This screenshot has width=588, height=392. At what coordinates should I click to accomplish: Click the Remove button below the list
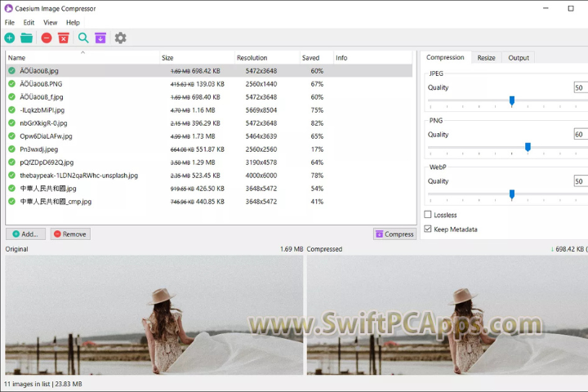[70, 234]
